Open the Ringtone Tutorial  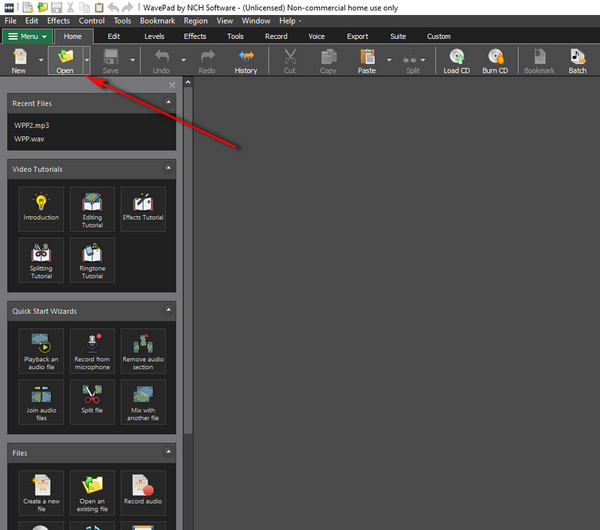pyautogui.click(x=92, y=260)
